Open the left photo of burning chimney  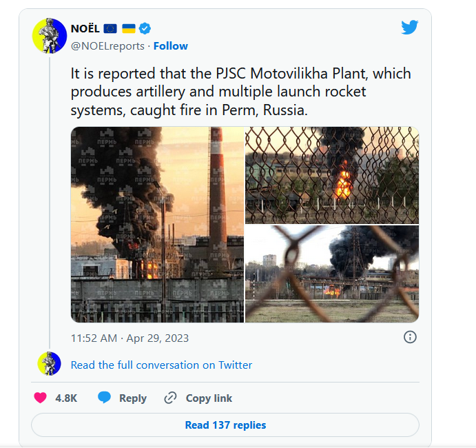click(x=157, y=225)
